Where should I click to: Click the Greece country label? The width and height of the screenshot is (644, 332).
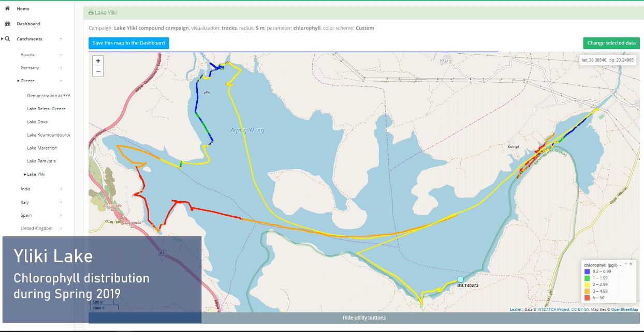click(x=27, y=81)
